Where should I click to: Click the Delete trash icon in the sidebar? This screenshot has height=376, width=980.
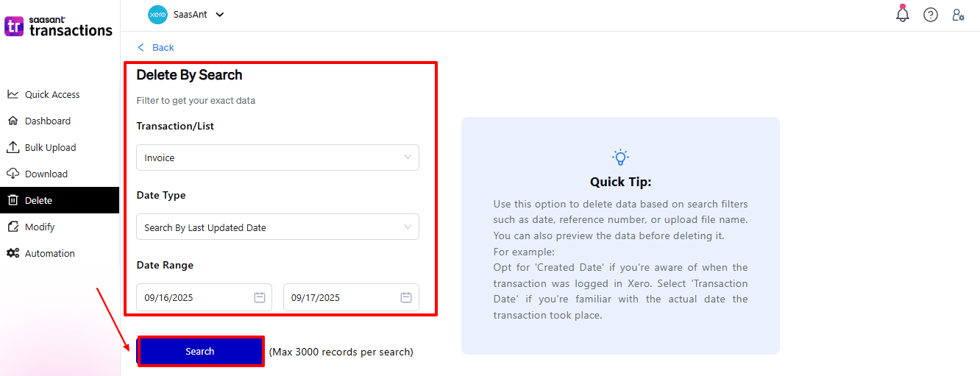coord(13,200)
